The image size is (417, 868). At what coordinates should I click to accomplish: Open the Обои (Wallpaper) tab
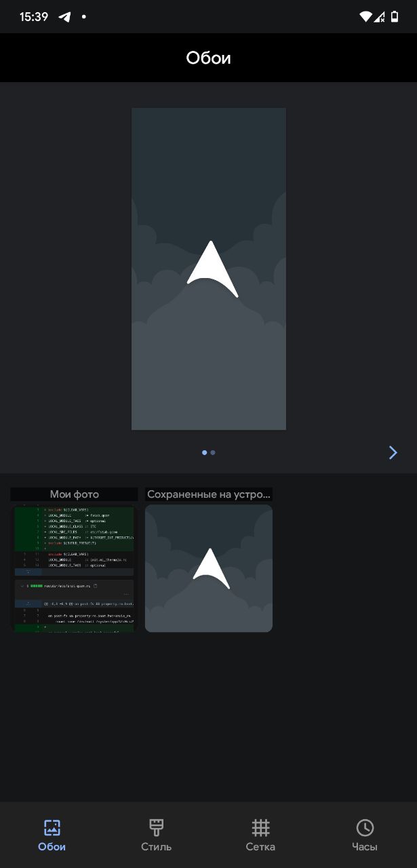click(x=52, y=835)
